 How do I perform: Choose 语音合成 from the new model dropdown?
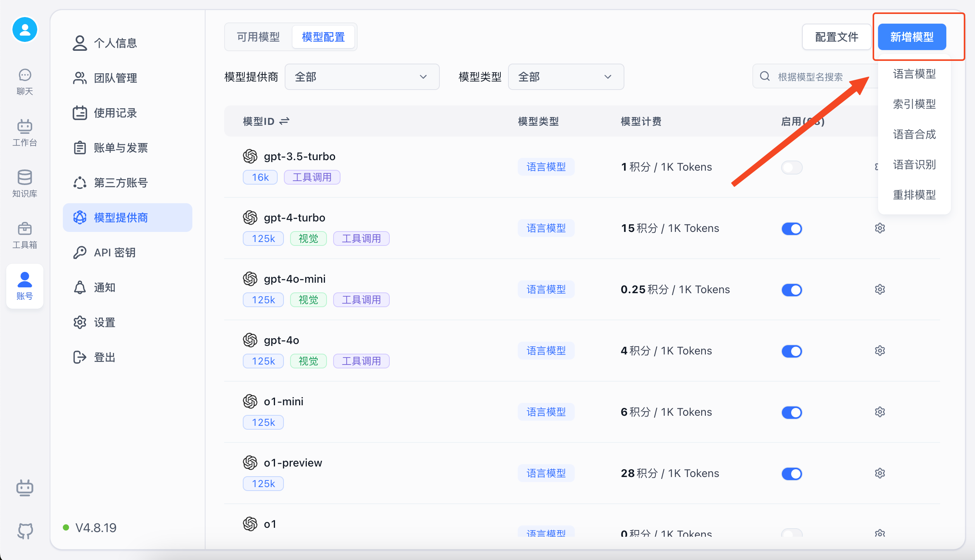pyautogui.click(x=914, y=135)
